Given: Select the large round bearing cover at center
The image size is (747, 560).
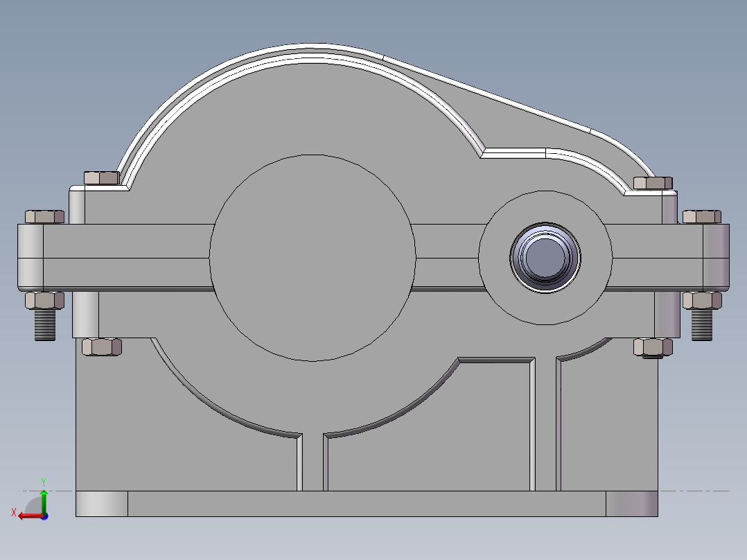Looking at the screenshot, I should click(x=313, y=258).
